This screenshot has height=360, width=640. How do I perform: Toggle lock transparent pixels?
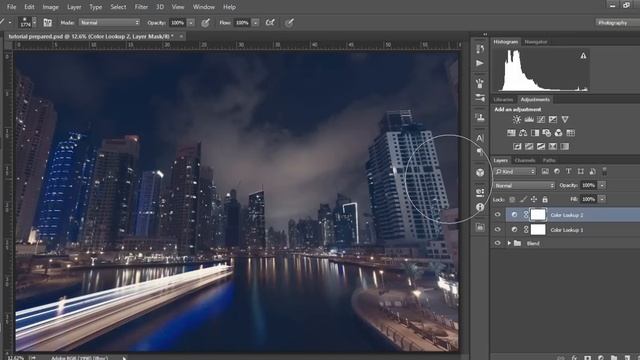pyautogui.click(x=512, y=199)
